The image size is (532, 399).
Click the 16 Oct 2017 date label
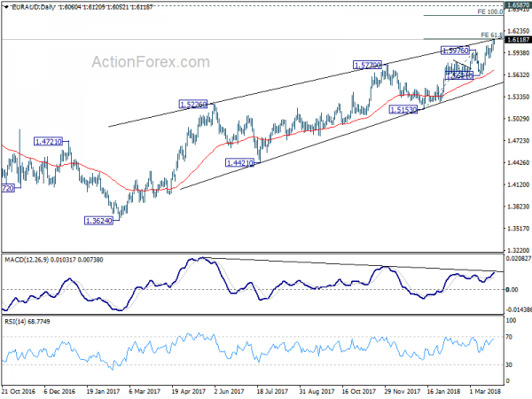(x=358, y=392)
